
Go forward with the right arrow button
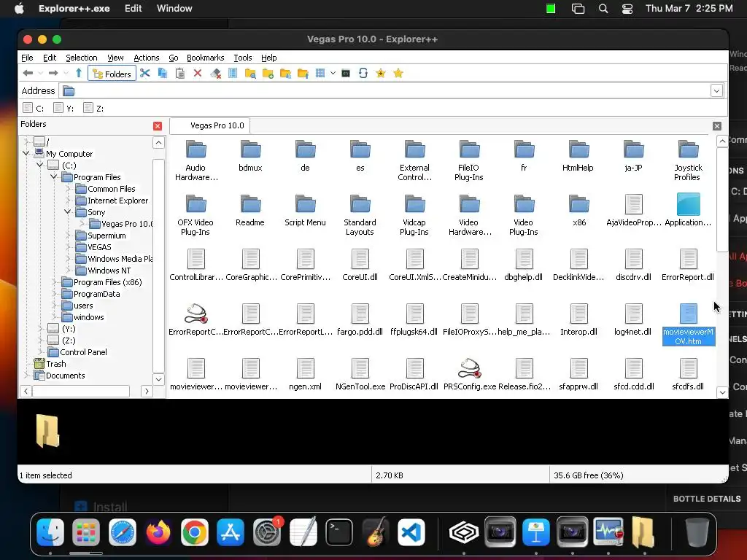53,74
